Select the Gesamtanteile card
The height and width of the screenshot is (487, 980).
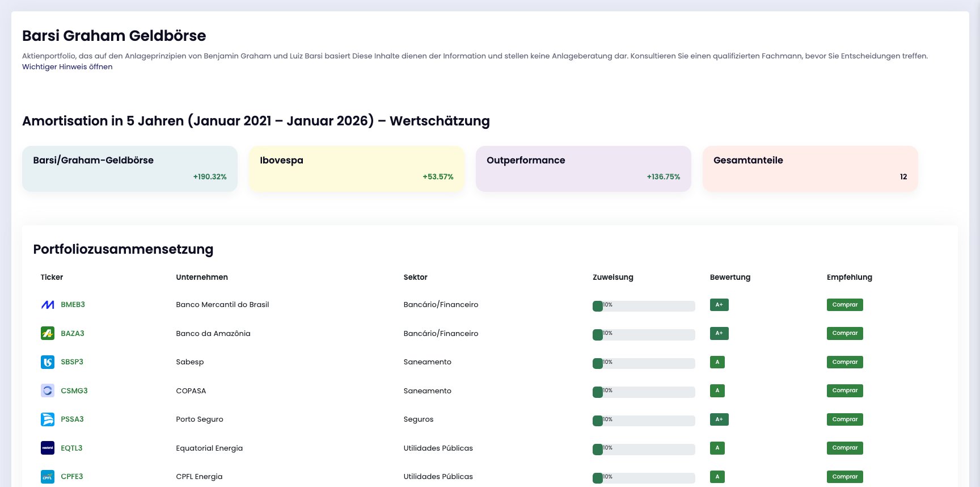coord(810,169)
